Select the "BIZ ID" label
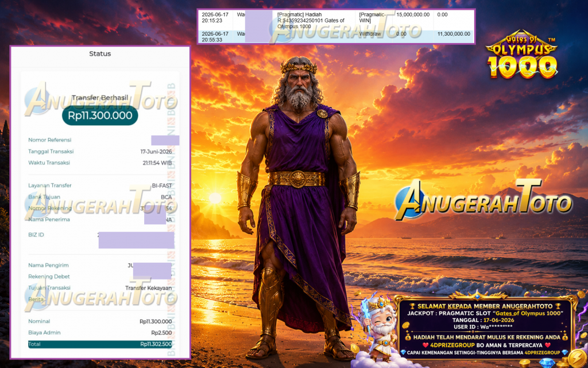This screenshot has width=588, height=368. coord(36,235)
